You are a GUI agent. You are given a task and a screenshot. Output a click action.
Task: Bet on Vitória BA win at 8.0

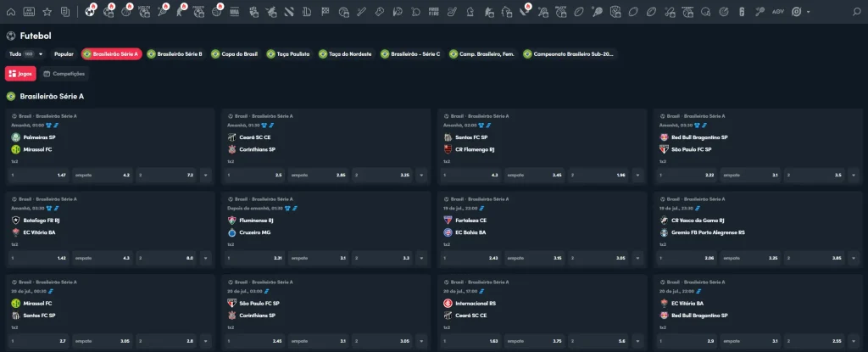click(x=167, y=259)
